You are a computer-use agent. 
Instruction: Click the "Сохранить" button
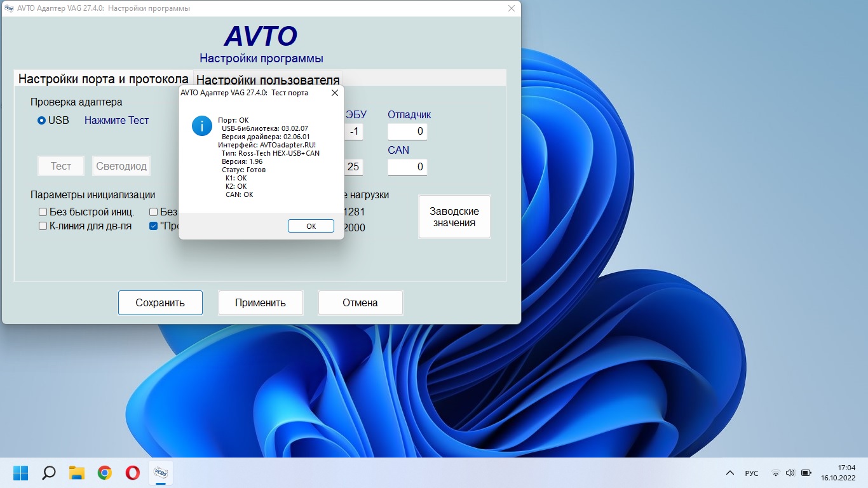pyautogui.click(x=160, y=302)
